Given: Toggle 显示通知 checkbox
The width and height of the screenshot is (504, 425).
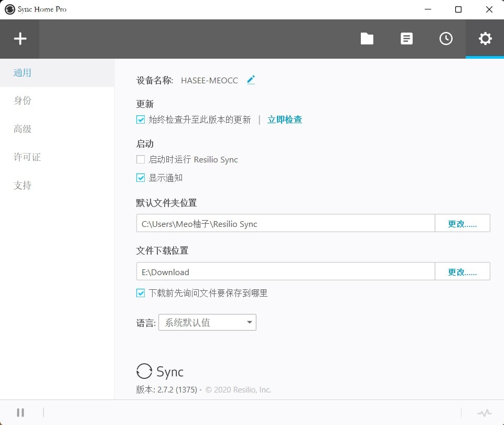Looking at the screenshot, I should [141, 178].
